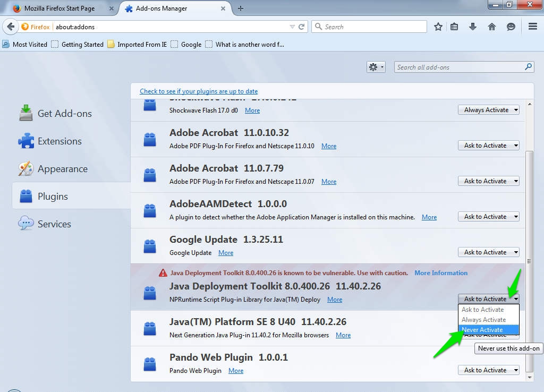
Task: Choose Ask to Activate in dropdown list
Action: point(489,310)
